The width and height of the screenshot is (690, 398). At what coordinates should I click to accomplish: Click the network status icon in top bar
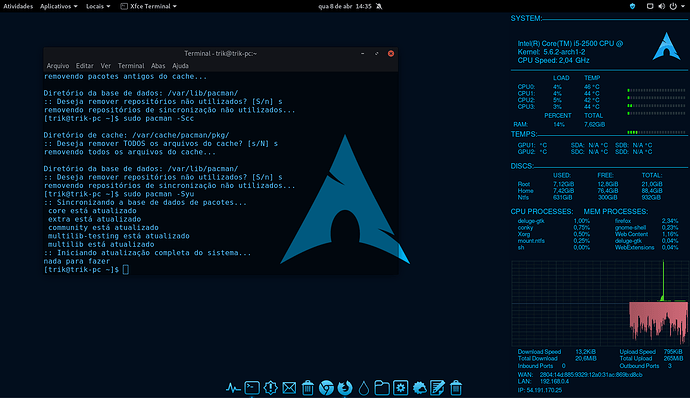coord(650,6)
